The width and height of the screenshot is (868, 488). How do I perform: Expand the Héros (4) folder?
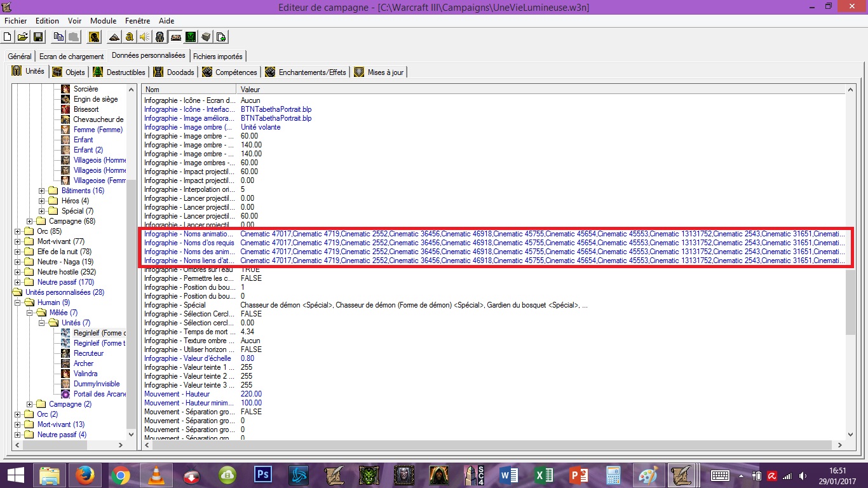pyautogui.click(x=42, y=201)
